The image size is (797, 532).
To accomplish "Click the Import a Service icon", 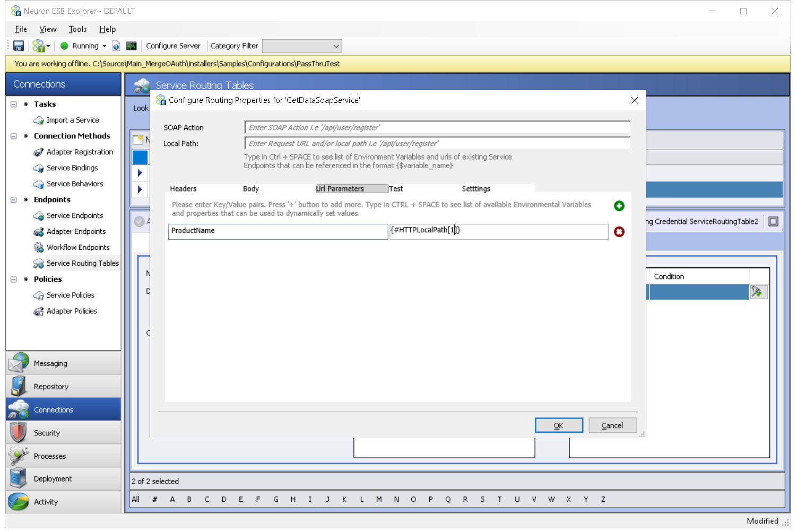I will (38, 120).
